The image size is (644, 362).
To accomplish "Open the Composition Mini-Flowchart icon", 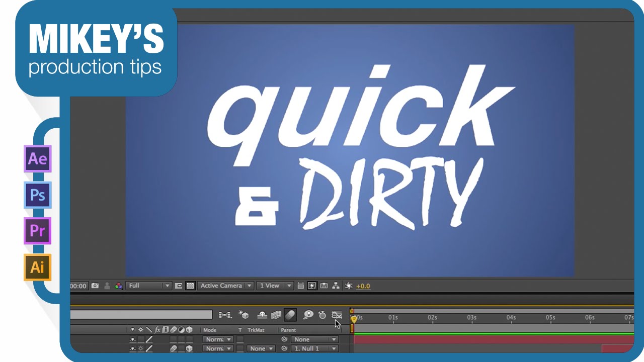I will [225, 315].
